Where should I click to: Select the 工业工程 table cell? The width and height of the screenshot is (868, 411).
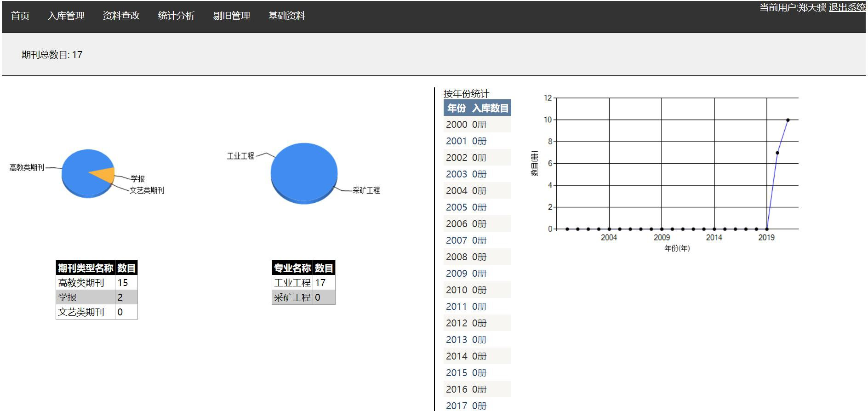[292, 283]
